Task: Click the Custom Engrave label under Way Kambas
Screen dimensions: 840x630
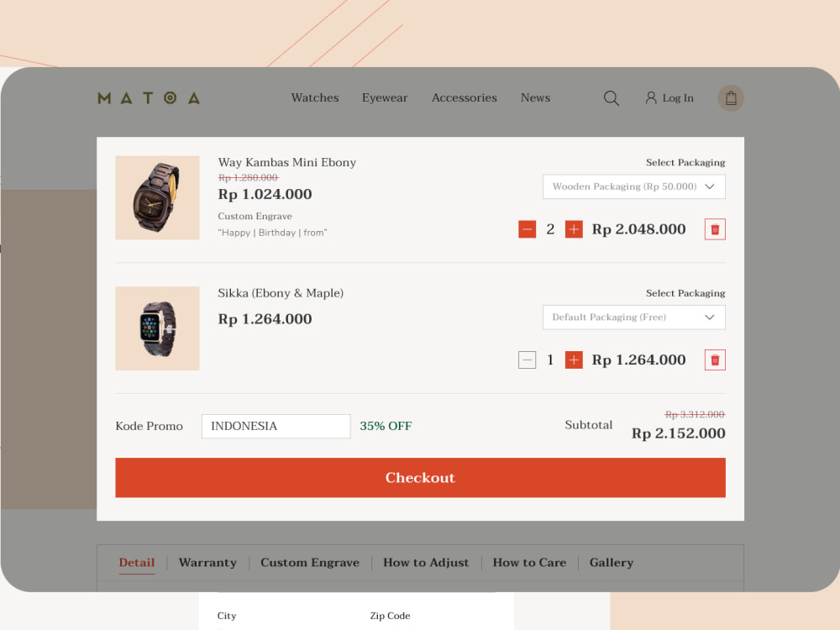Action: (x=255, y=216)
